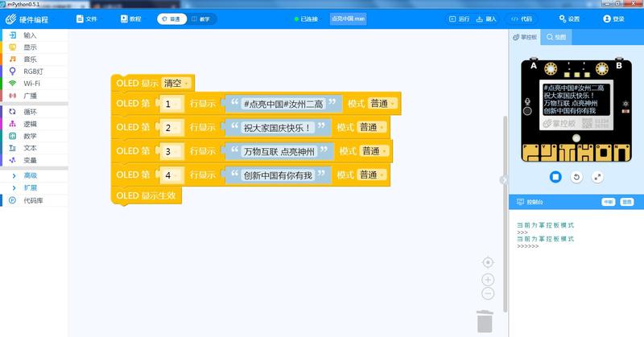
Task: Click the zoom out (−) workspace icon
Action: pyautogui.click(x=488, y=294)
